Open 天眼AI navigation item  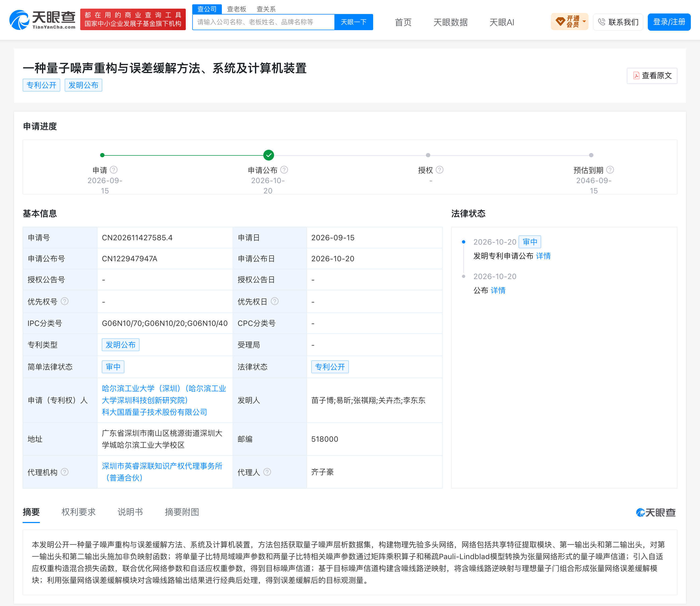tap(502, 22)
